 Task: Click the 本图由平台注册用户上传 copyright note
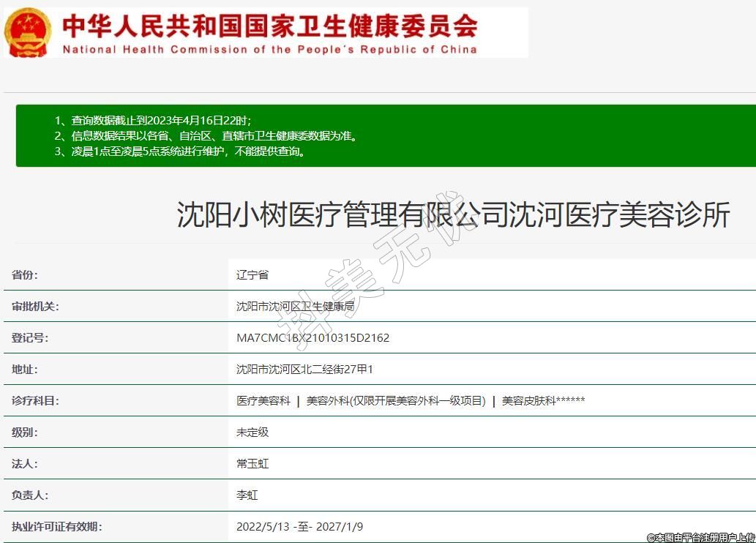pyautogui.click(x=700, y=537)
